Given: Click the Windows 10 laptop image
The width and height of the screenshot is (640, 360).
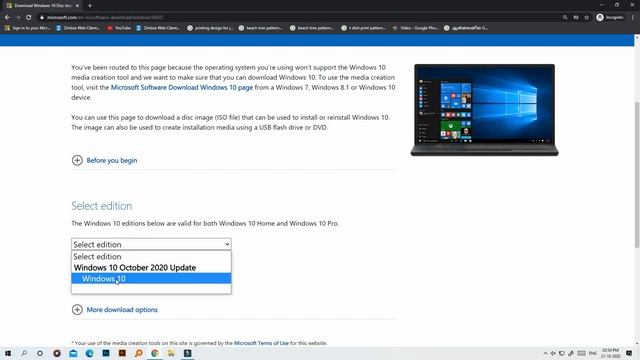Looking at the screenshot, I should tap(484, 110).
